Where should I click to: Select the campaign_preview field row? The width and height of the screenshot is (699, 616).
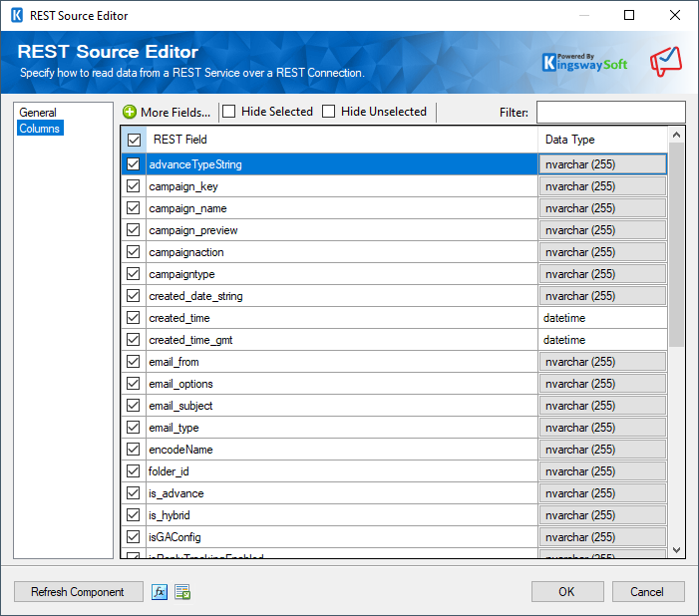(x=342, y=230)
